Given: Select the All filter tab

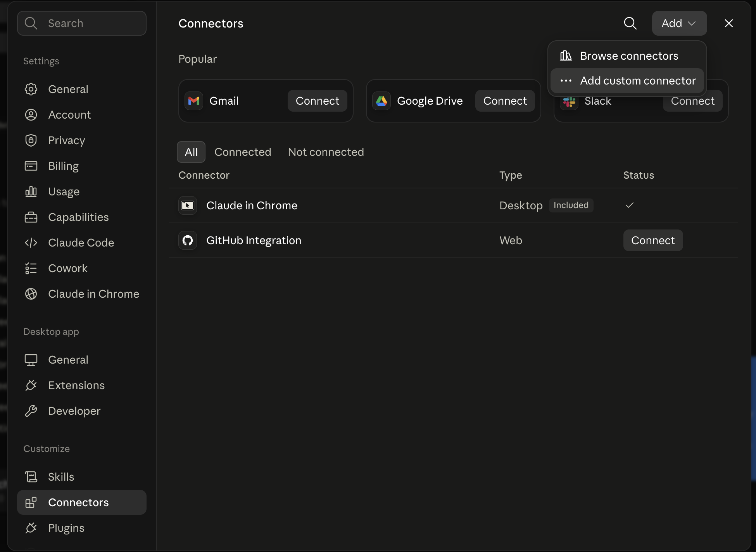Looking at the screenshot, I should [191, 152].
